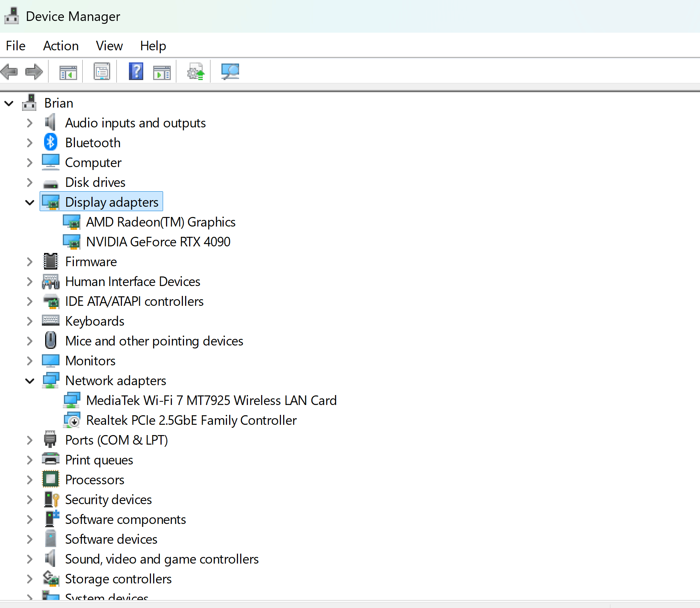Click the Keyboards category icon
The width and height of the screenshot is (700, 608).
tap(51, 321)
